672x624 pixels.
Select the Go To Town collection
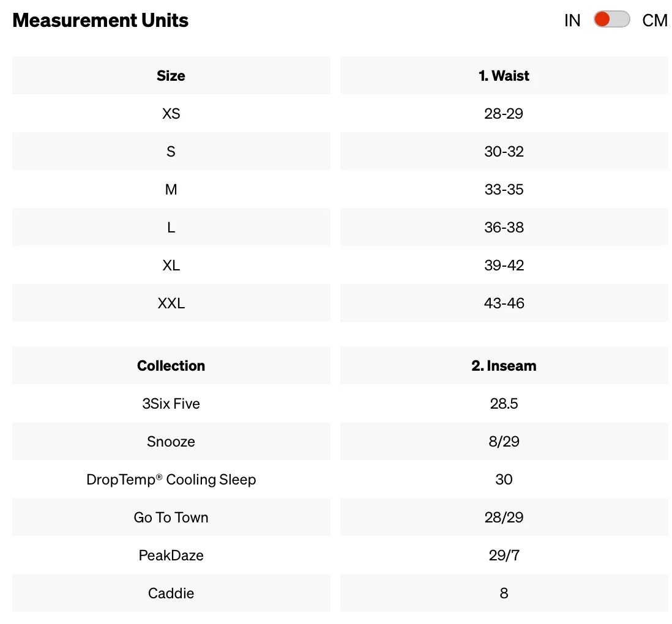tap(171, 518)
